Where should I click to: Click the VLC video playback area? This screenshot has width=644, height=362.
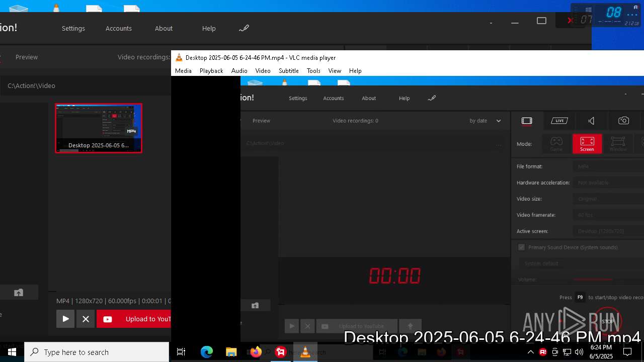(x=408, y=209)
